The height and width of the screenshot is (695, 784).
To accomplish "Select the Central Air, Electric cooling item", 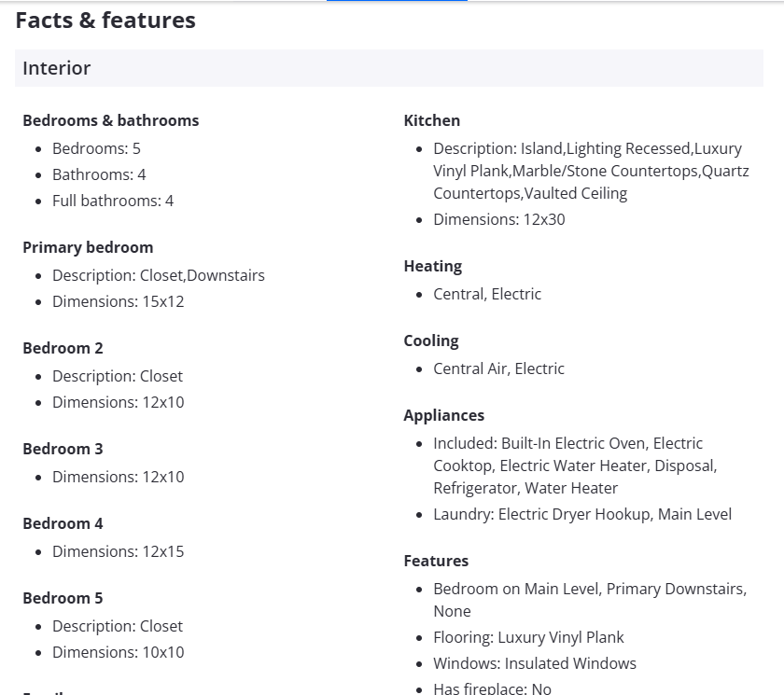I will [498, 368].
